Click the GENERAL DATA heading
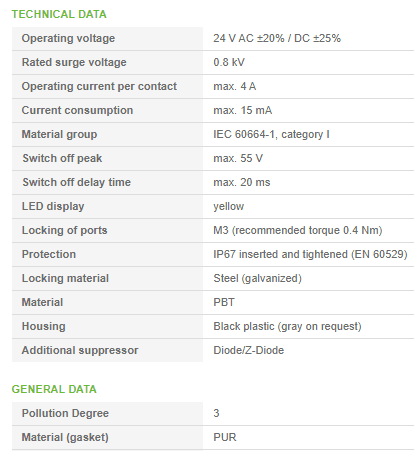The height and width of the screenshot is (451, 419). [54, 389]
